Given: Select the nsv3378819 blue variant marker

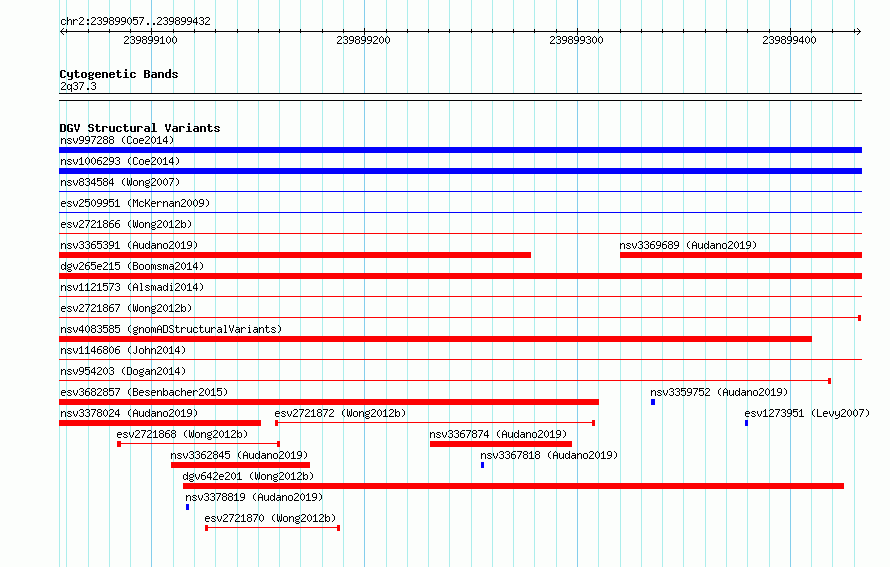Looking at the screenshot, I should (x=187, y=507).
